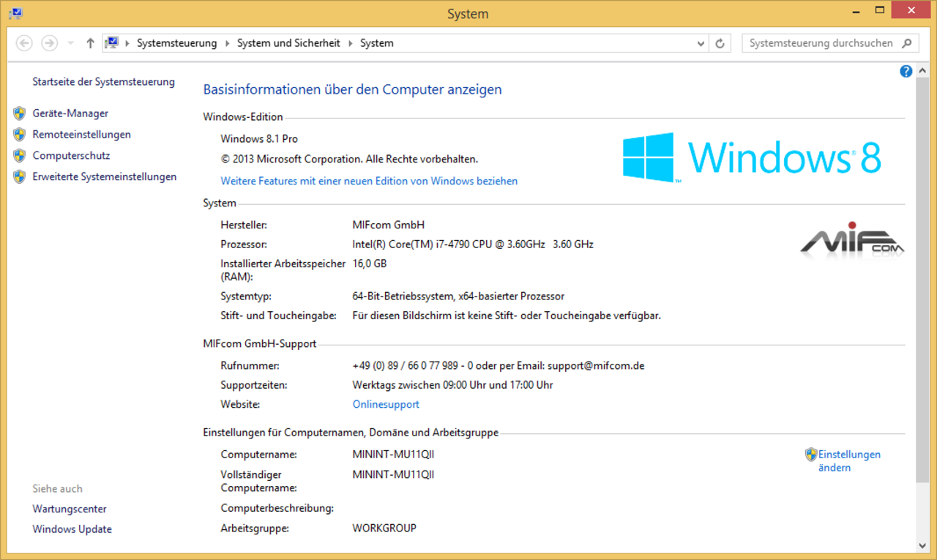Click the support phone number text
Screen dimensions: 937x560
[x=499, y=365]
